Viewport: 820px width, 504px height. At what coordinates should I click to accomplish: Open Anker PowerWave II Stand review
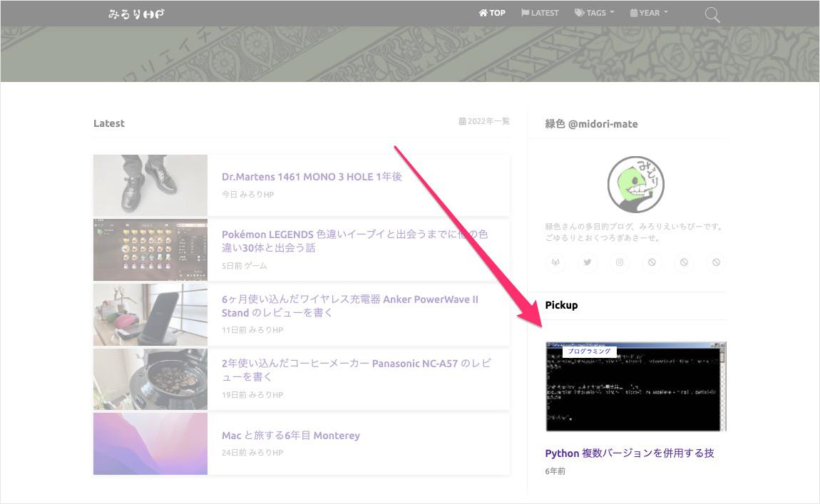[x=350, y=306]
